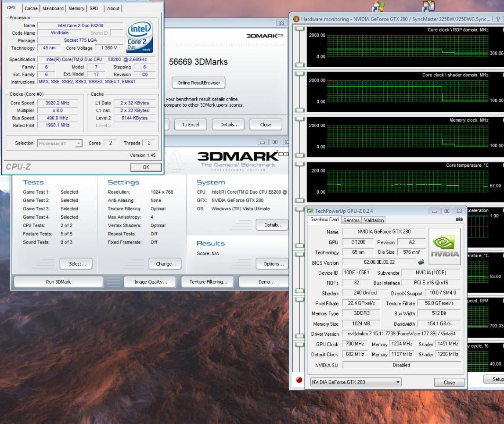Click Change... under Settings in 3DMark

(165, 264)
